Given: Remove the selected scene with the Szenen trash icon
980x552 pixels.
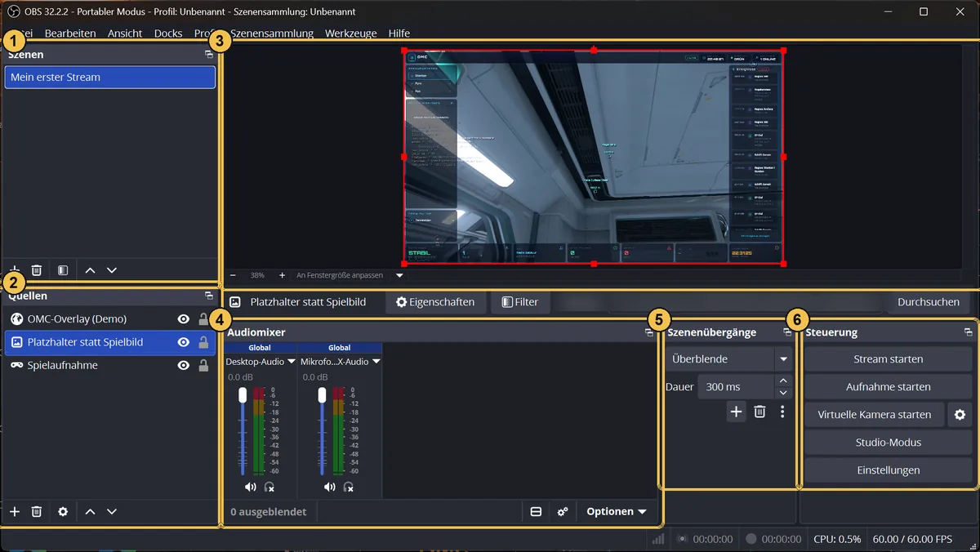Looking at the screenshot, I should tap(37, 270).
